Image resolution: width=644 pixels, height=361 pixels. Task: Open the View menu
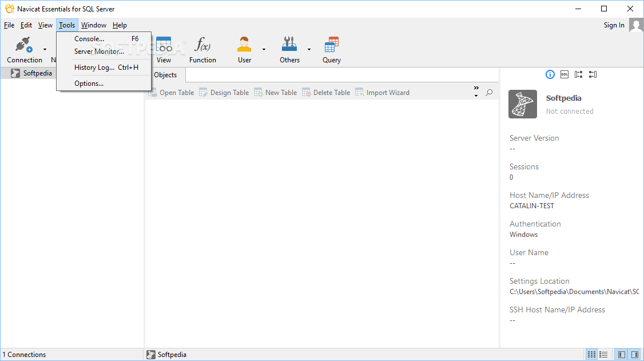45,25
